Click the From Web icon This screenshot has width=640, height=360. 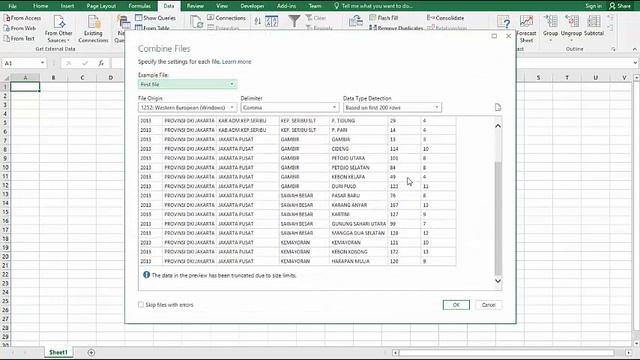pyautogui.click(x=7, y=28)
